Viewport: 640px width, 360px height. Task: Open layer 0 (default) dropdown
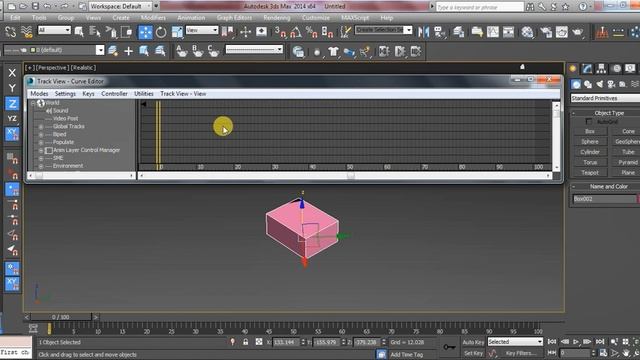53,50
